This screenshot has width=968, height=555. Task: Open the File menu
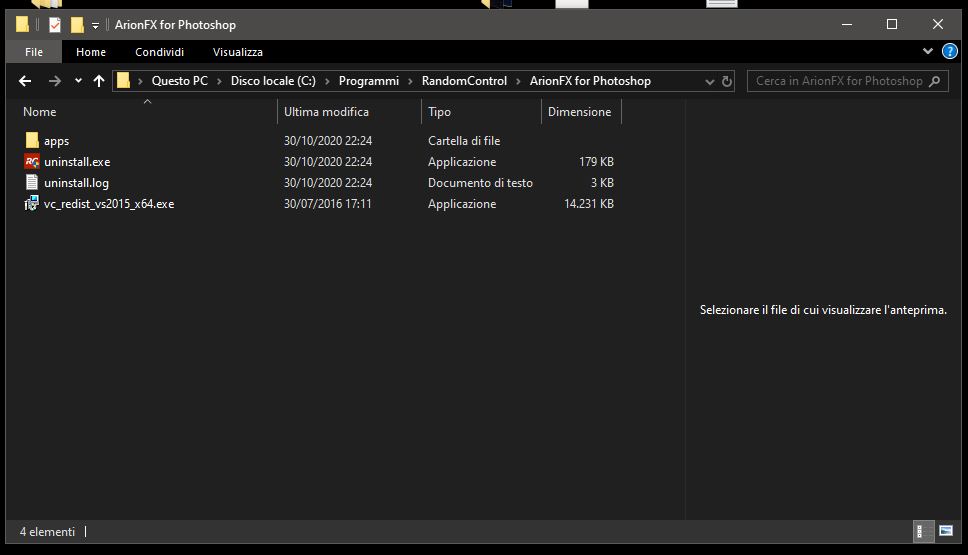pos(34,52)
